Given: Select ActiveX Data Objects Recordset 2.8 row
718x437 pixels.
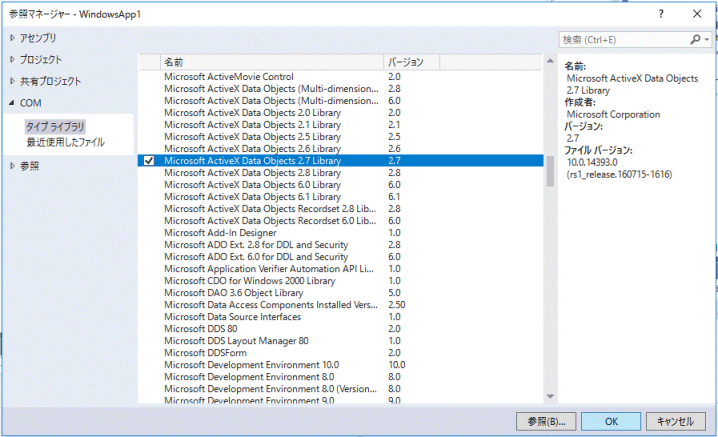Looking at the screenshot, I should click(340, 209).
